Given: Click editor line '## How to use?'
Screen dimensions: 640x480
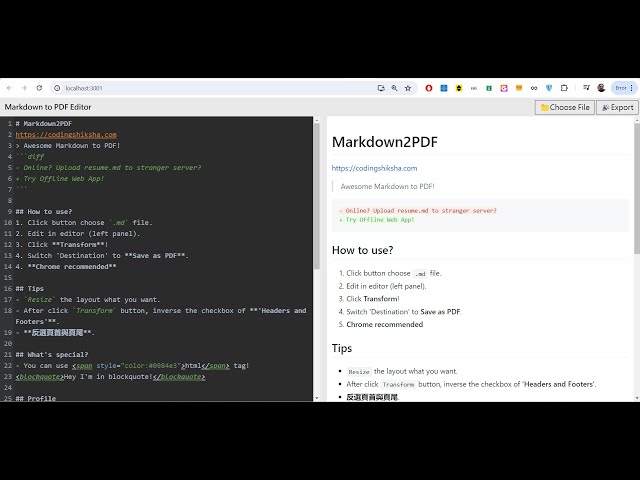Looking at the screenshot, I should 44,211.
